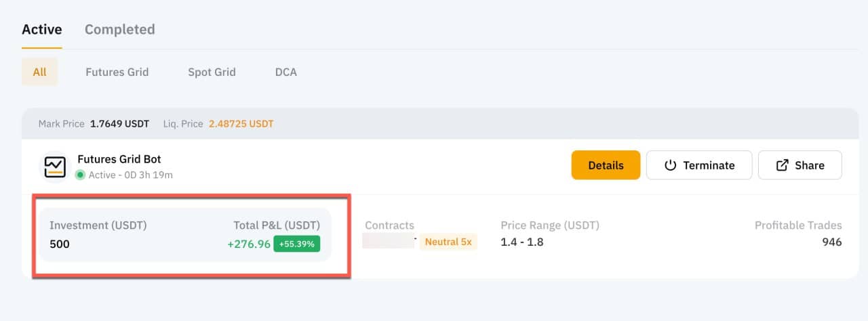Viewport: 868px width, 321px height.
Task: Switch to the Active tab
Action: pos(42,29)
